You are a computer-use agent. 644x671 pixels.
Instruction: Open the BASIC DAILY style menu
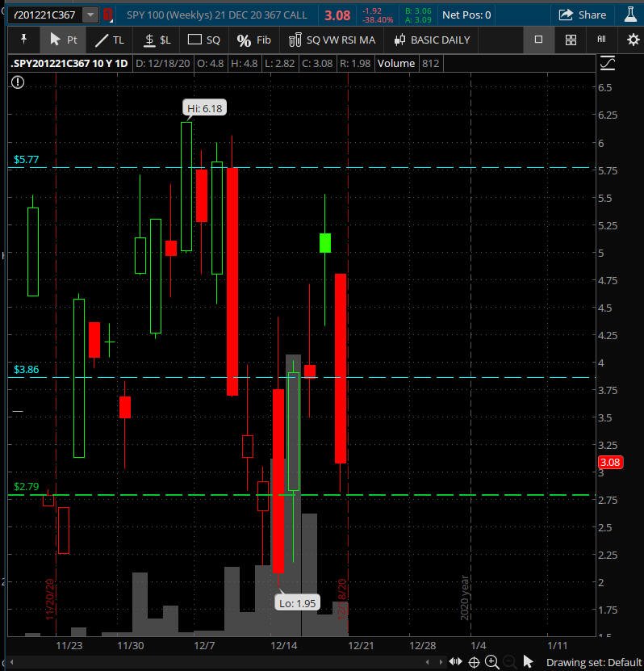pyautogui.click(x=431, y=40)
